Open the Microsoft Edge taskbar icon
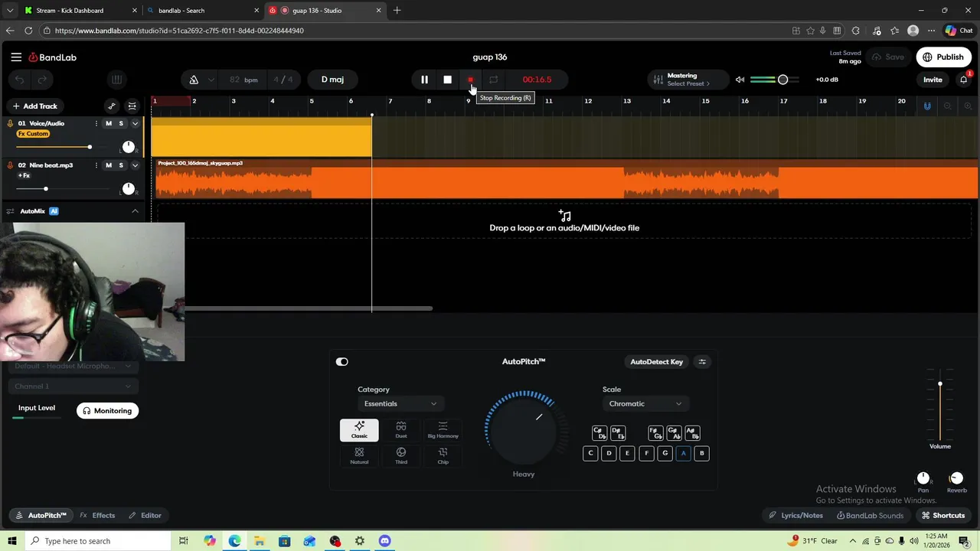The width and height of the screenshot is (980, 551). tap(234, 541)
